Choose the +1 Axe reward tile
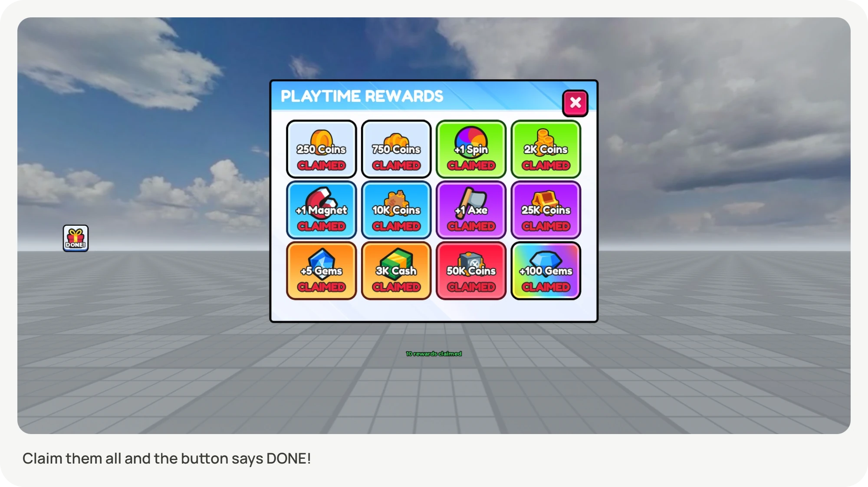The height and width of the screenshot is (487, 868). click(x=471, y=210)
